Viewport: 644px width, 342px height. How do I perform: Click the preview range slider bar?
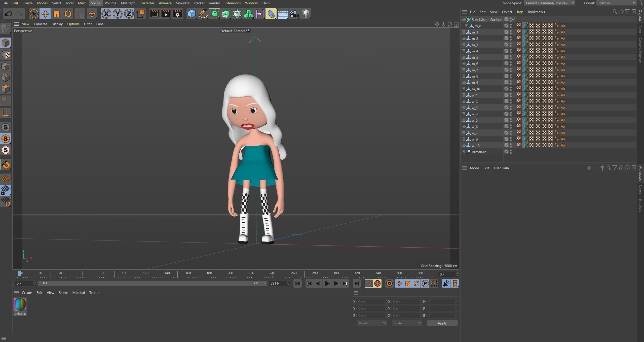[152, 283]
